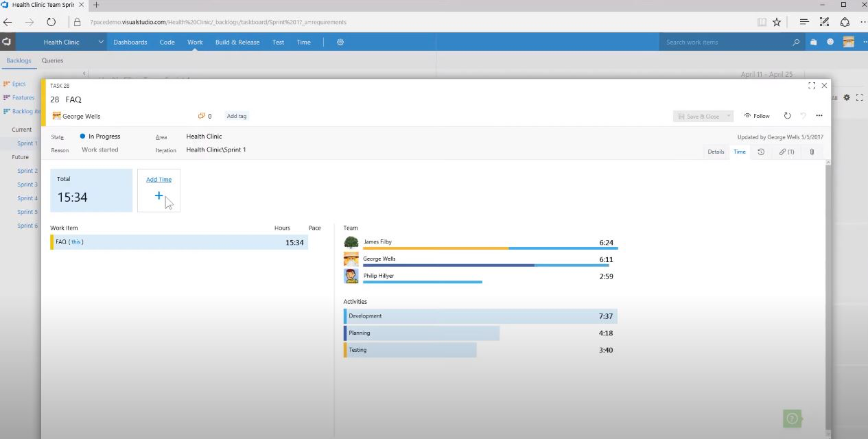
Task: Refresh the work item with the refresh icon
Action: coord(787,115)
